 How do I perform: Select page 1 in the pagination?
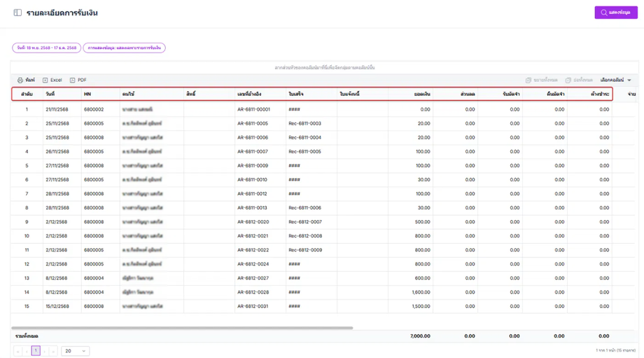pyautogui.click(x=36, y=351)
